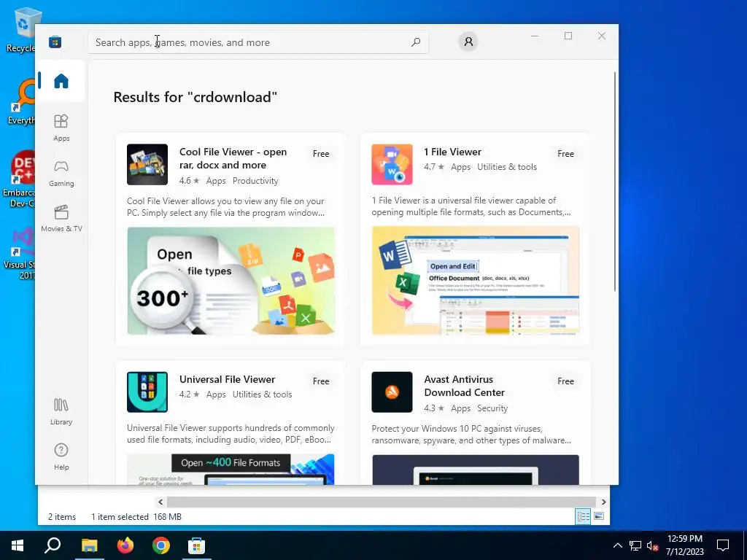
Task: Switch File Explorer to details view icon
Action: [x=583, y=517]
